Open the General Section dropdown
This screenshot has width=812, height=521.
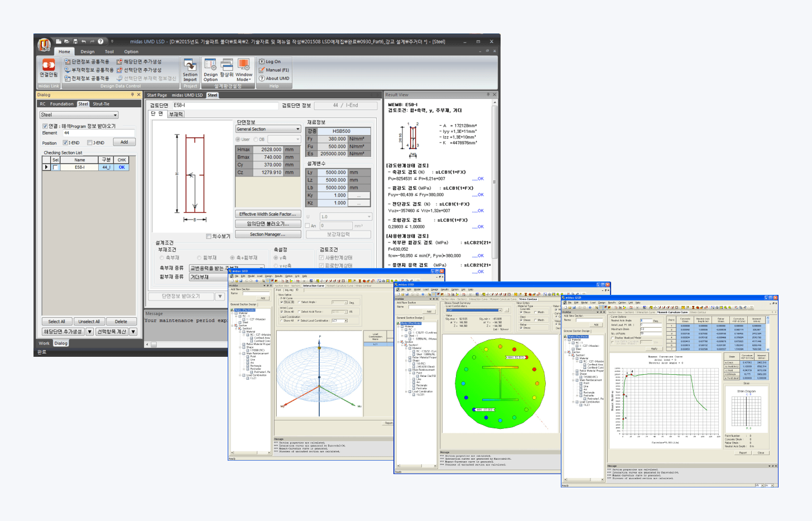[x=297, y=129]
